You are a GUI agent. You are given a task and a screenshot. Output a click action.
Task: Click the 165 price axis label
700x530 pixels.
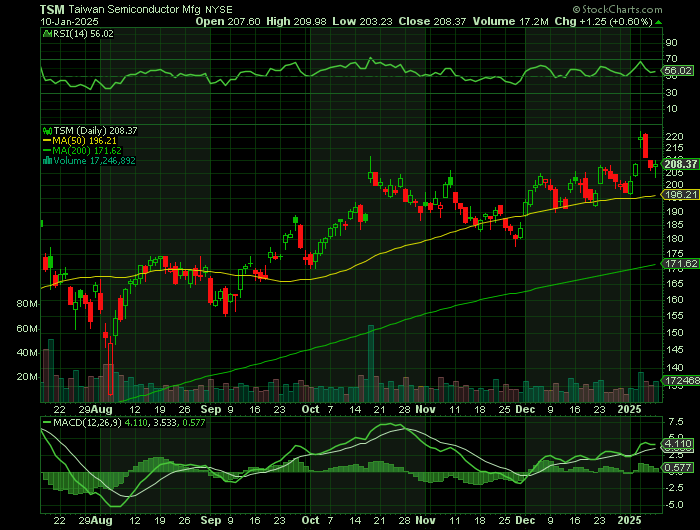(675, 284)
